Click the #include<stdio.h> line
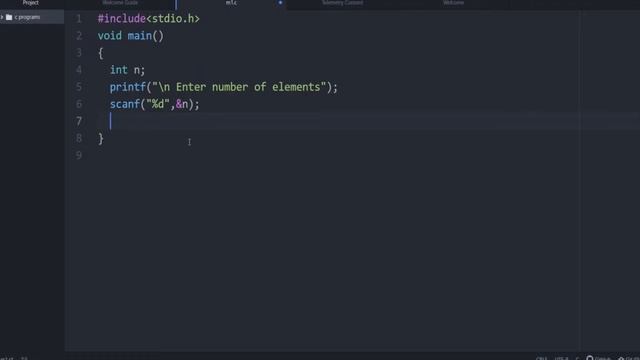Screen dimensions: 640x360 click(x=149, y=19)
